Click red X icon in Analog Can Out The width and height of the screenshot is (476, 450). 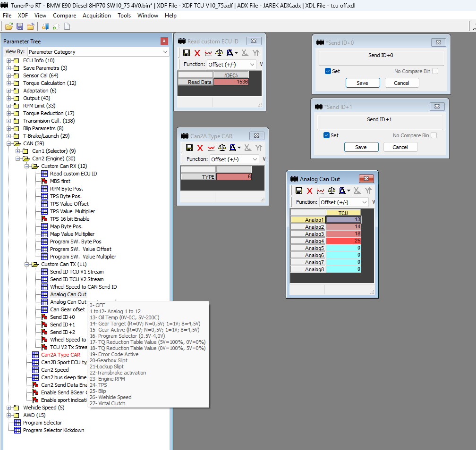click(310, 191)
